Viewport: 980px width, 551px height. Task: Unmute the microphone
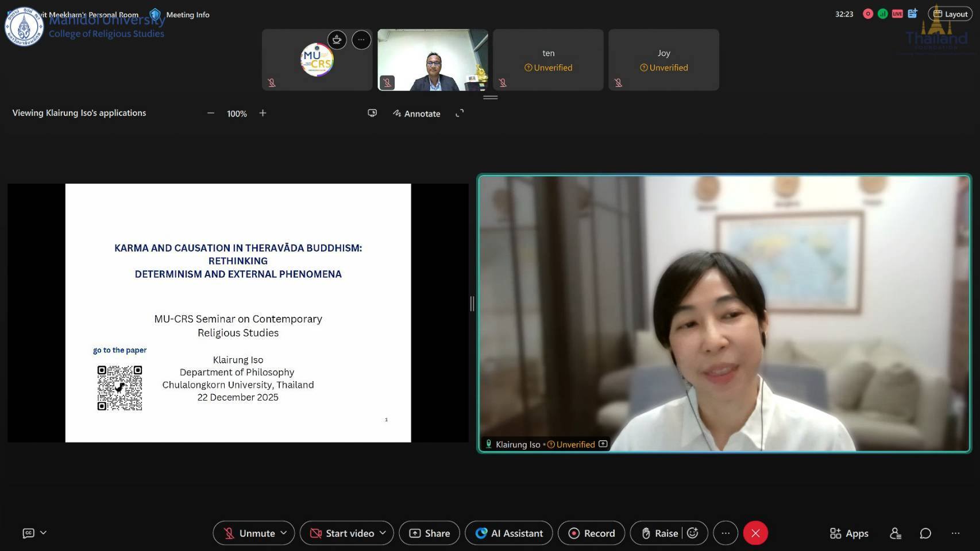click(249, 533)
